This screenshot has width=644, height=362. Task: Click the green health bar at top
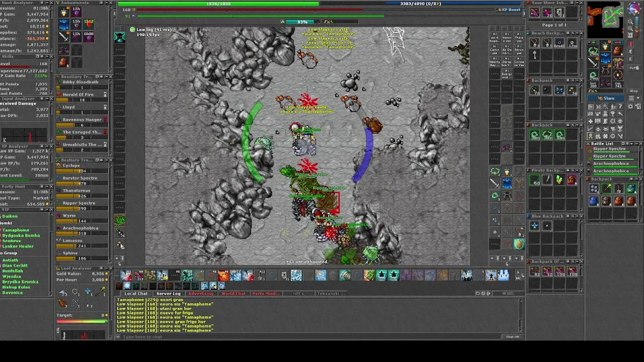[x=218, y=4]
